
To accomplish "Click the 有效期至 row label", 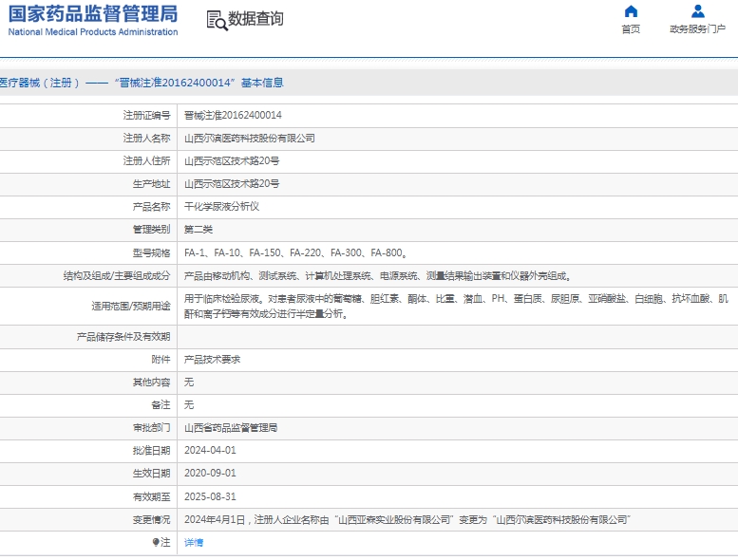I will pos(151,496).
